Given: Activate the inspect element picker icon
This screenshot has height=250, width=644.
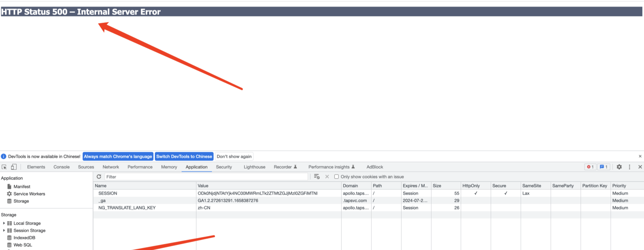Looking at the screenshot, I should (x=4, y=167).
